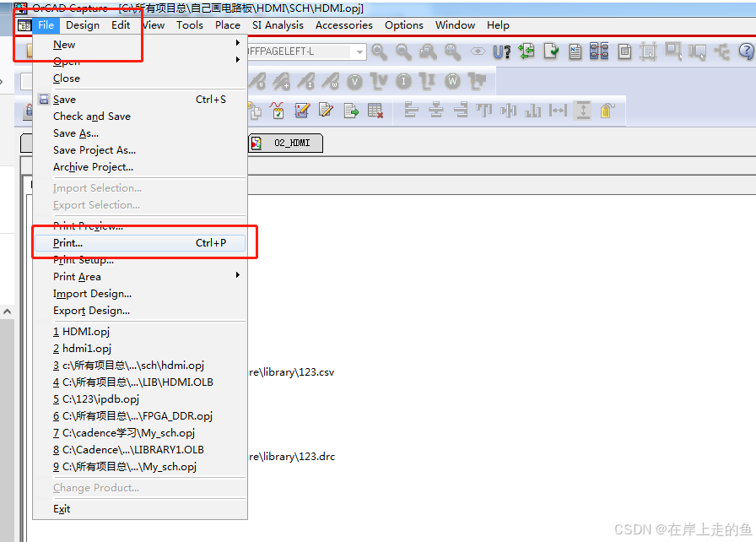Open the Tools menu

point(190,25)
